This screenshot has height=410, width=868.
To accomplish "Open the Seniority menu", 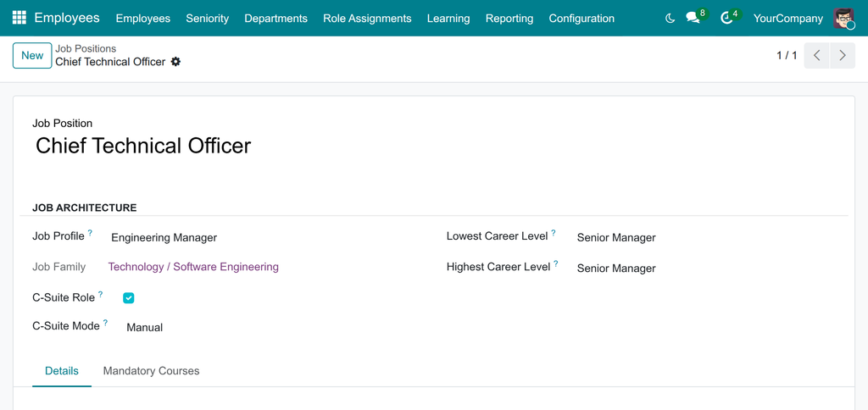I will tap(207, 19).
